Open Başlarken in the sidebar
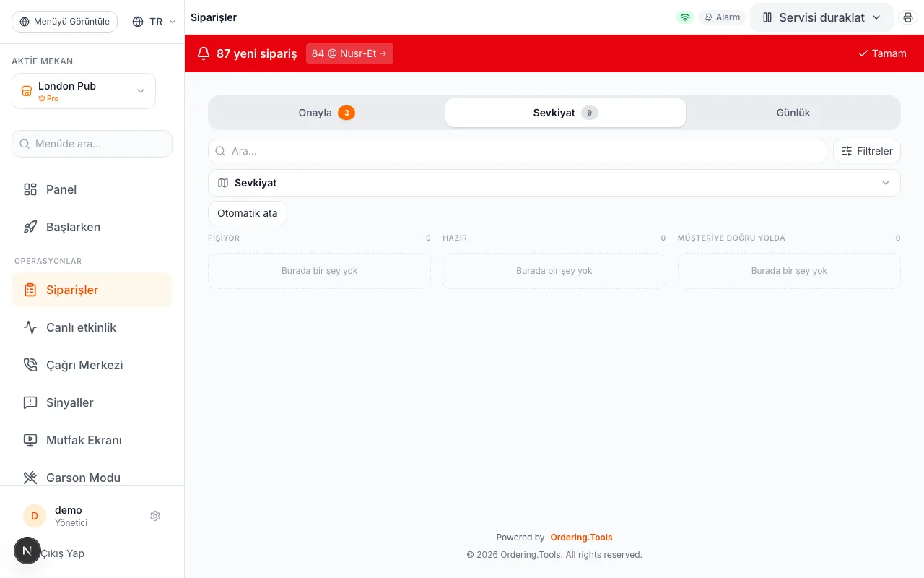This screenshot has height=578, width=924. 92,227
